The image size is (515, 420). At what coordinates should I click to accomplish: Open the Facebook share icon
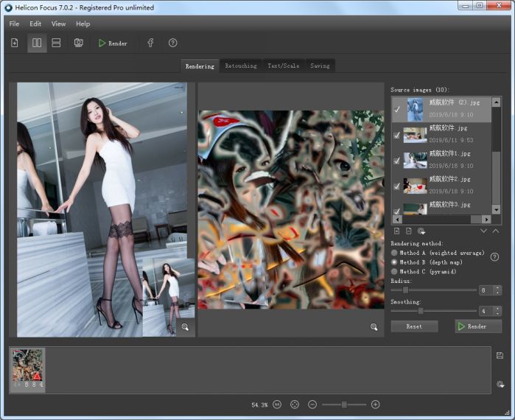click(x=150, y=43)
